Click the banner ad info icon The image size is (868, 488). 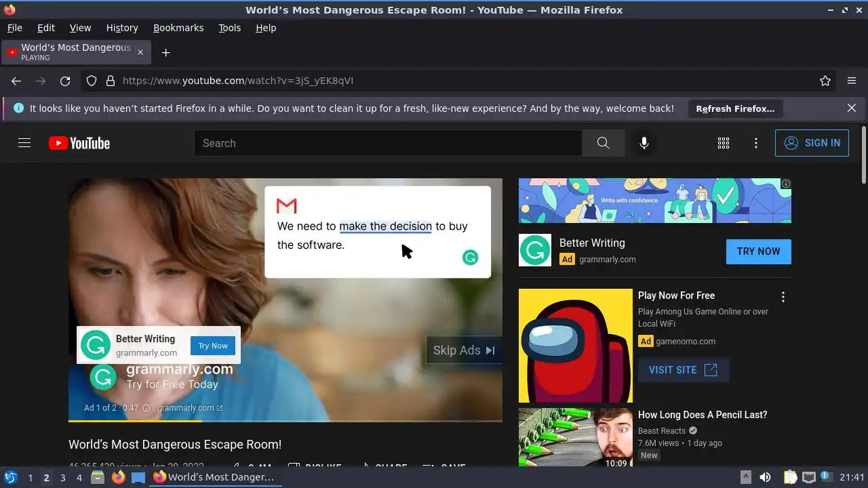(x=786, y=184)
